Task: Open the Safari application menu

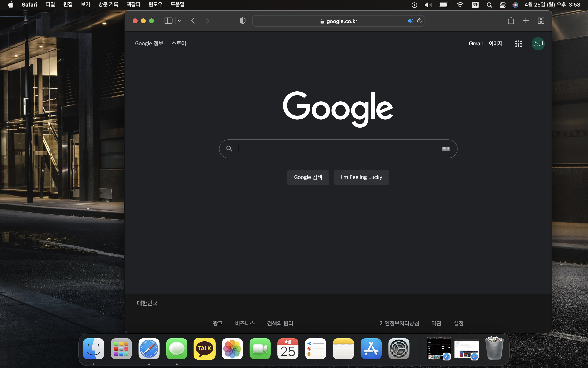Action: coord(29,5)
